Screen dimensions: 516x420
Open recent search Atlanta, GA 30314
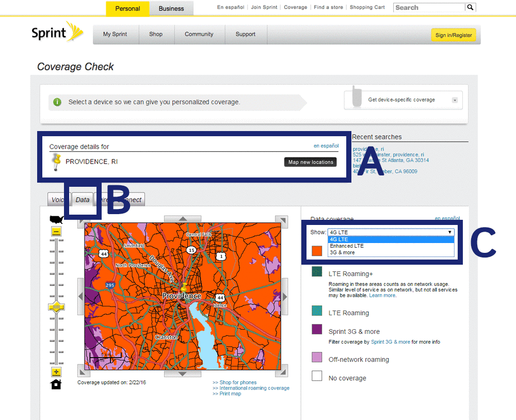[x=391, y=160]
